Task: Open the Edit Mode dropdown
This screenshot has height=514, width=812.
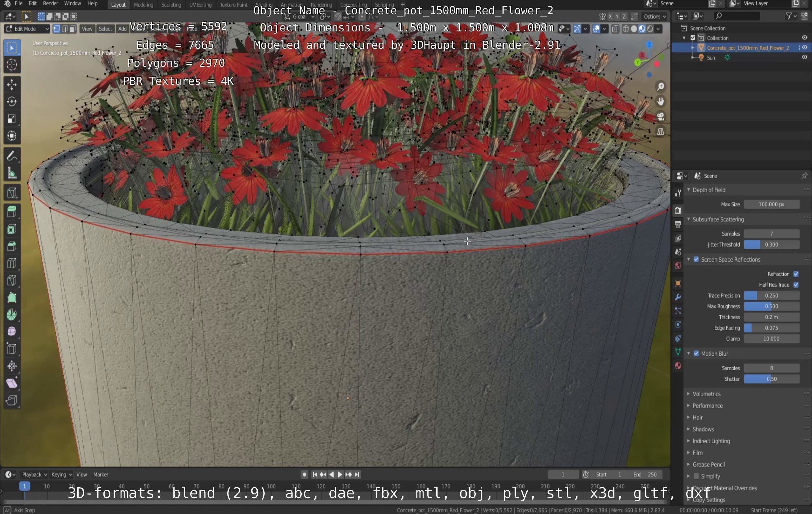Action: pos(27,29)
